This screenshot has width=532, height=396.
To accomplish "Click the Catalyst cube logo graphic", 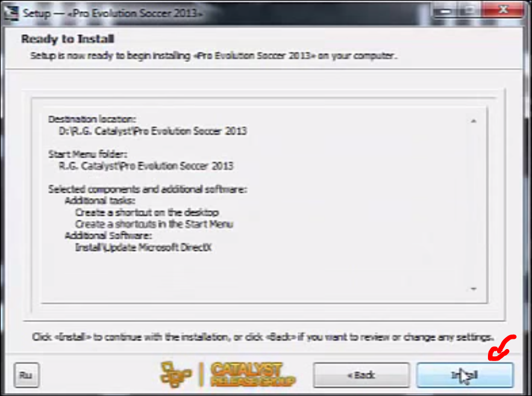I will coord(176,375).
